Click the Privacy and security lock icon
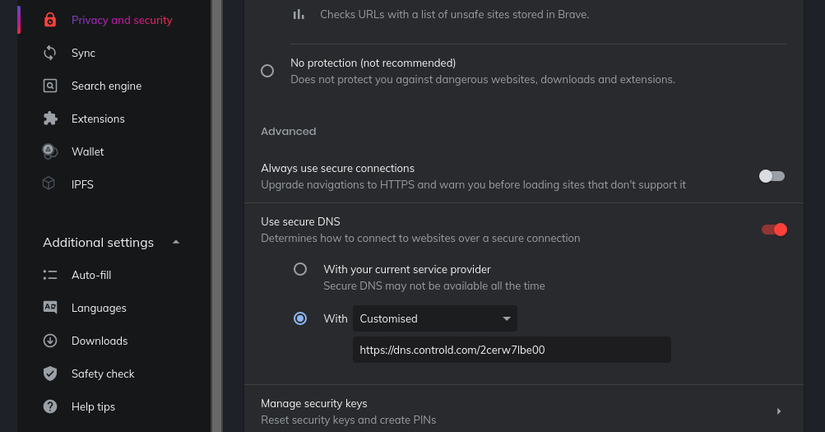 [x=50, y=20]
